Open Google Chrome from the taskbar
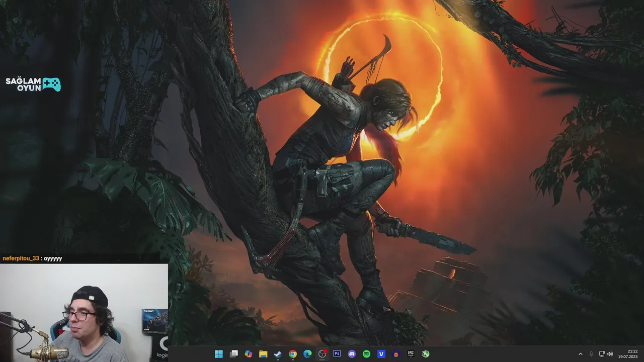Screen dimensions: 644x362 292,354
